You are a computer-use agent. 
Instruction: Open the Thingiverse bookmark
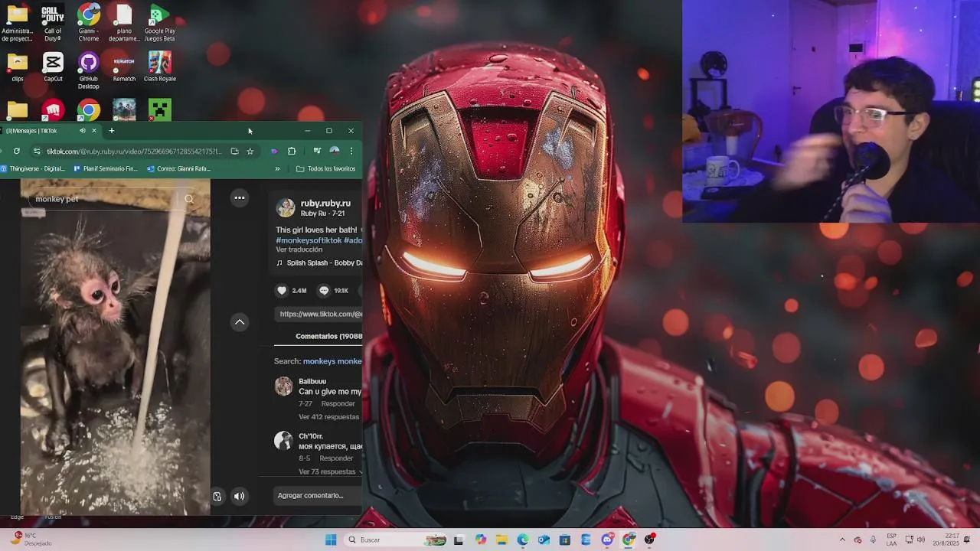click(x=33, y=168)
